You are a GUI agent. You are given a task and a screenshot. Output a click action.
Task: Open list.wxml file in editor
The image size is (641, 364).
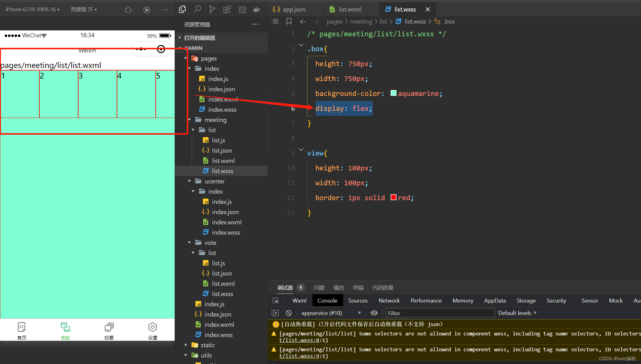223,161
